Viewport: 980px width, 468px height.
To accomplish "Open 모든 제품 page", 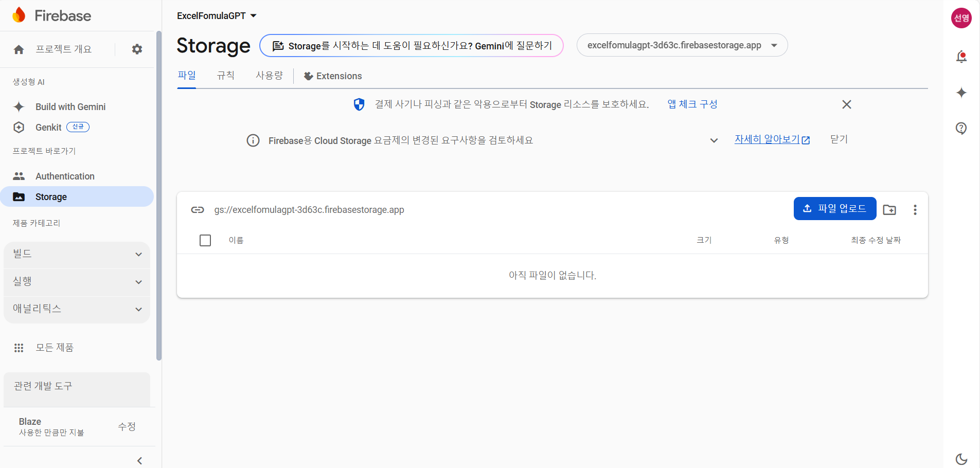I will [55, 348].
